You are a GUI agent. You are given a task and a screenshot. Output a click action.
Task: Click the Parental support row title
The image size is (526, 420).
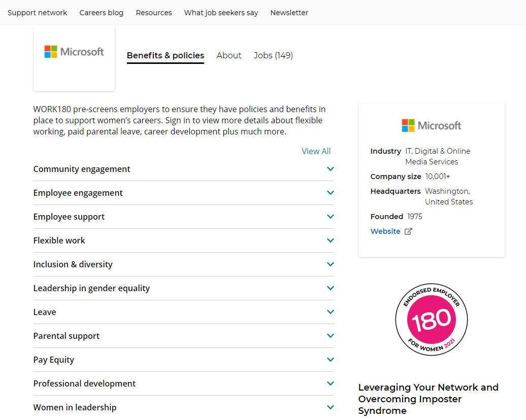(67, 336)
